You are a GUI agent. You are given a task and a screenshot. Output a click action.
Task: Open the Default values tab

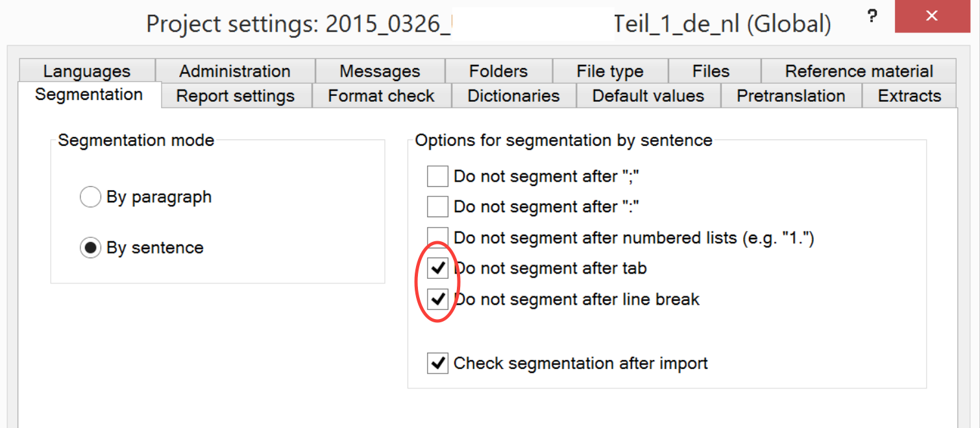pos(648,96)
